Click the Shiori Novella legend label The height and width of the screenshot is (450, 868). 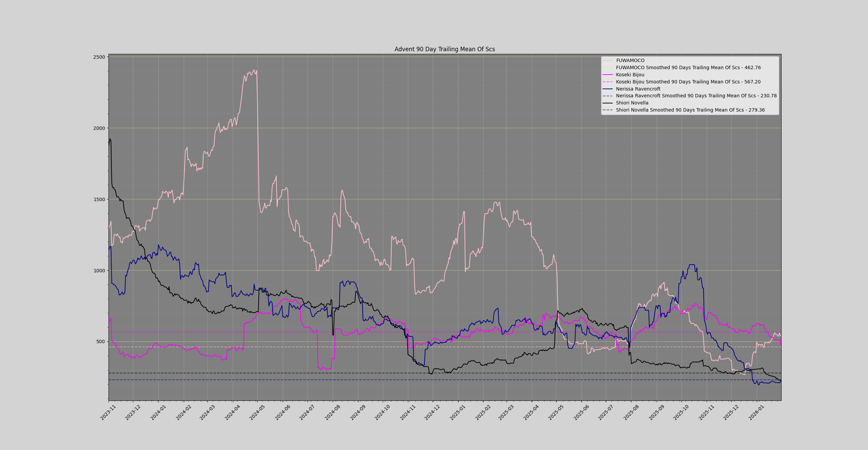(x=632, y=103)
